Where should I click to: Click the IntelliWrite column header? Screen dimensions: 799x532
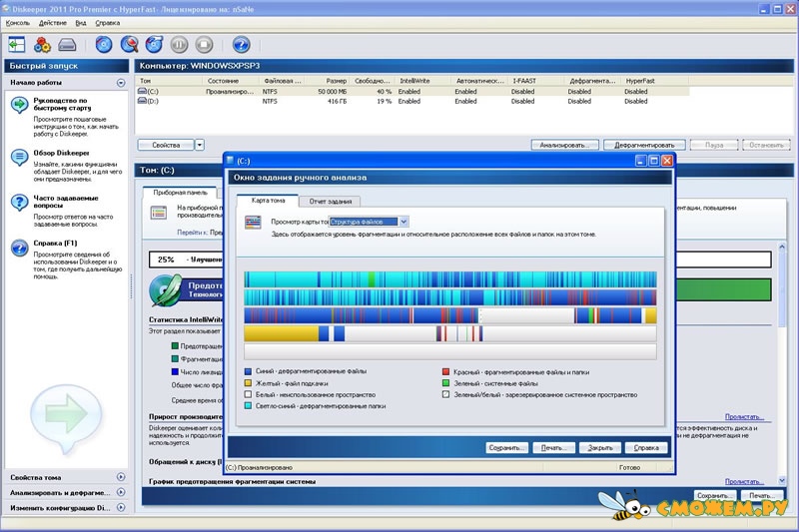[422, 81]
